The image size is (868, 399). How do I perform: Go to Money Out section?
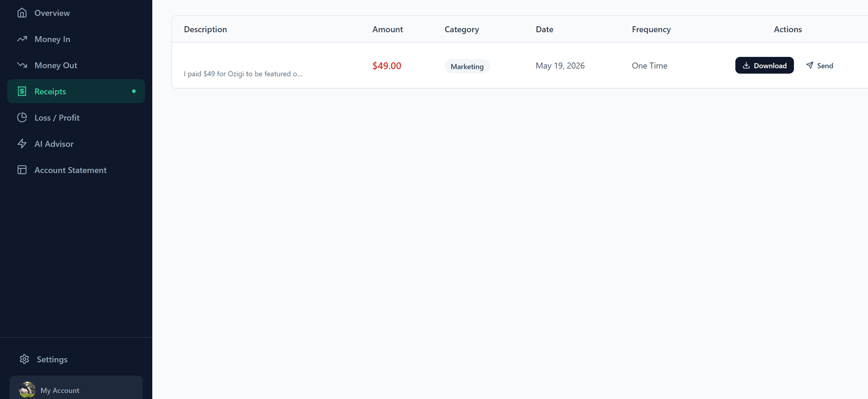[76, 65]
